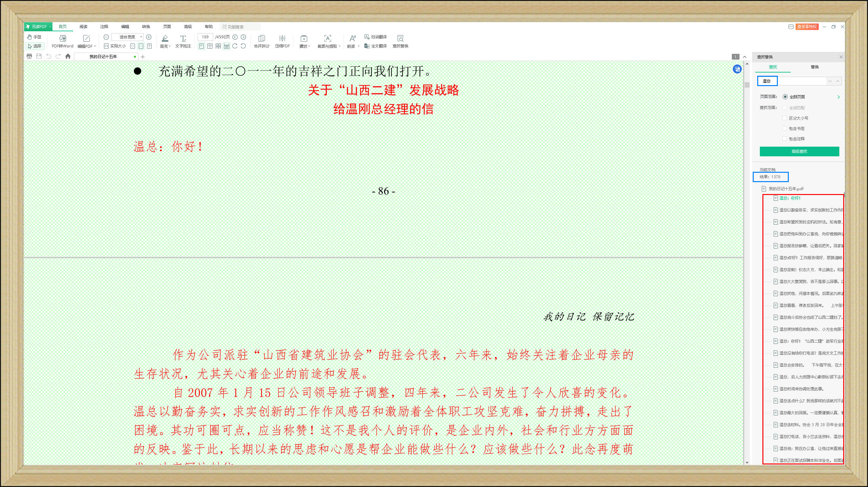Check the 包含书签 option
The width and height of the screenshot is (868, 487).
[785, 129]
